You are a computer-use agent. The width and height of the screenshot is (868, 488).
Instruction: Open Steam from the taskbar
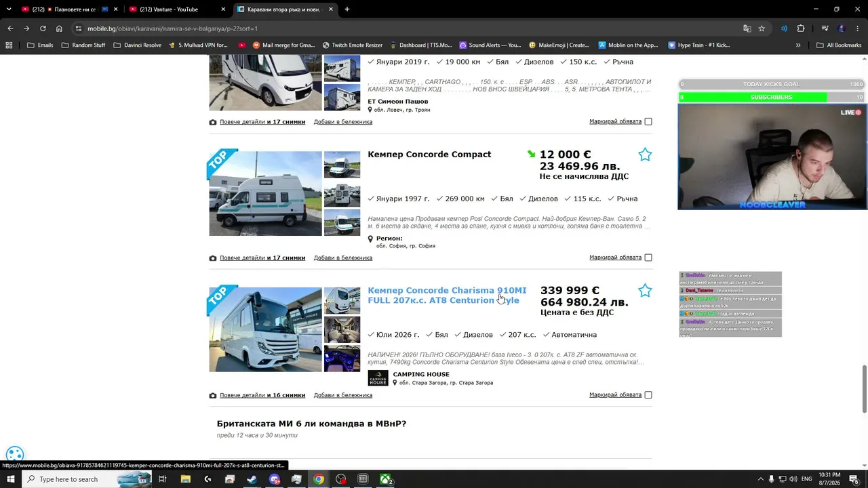click(252, 479)
